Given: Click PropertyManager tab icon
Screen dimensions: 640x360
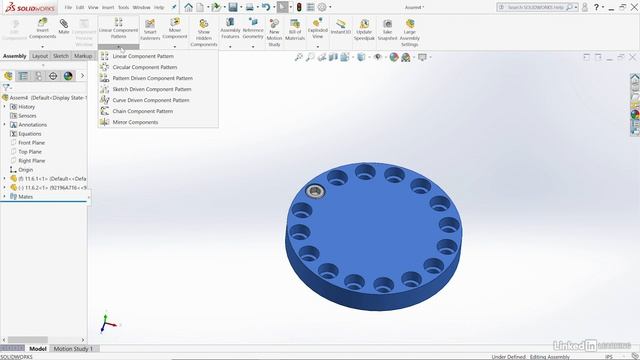Looking at the screenshot, I should click(23, 76).
